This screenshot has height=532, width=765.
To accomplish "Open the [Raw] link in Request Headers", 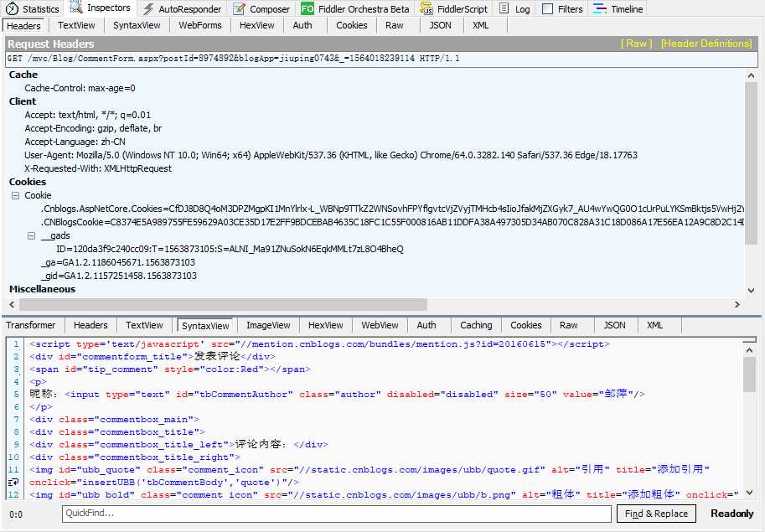I will click(636, 44).
